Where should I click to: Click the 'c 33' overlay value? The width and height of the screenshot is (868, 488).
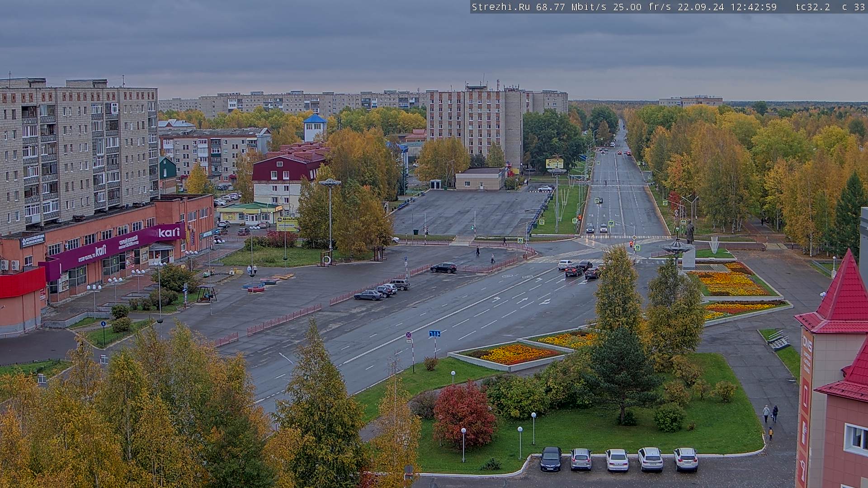pos(854,7)
